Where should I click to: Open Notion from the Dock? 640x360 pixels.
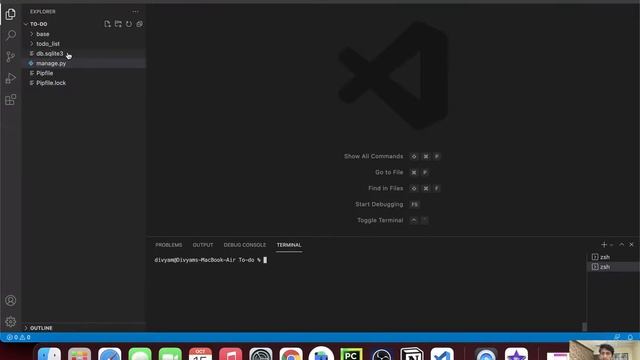412,354
